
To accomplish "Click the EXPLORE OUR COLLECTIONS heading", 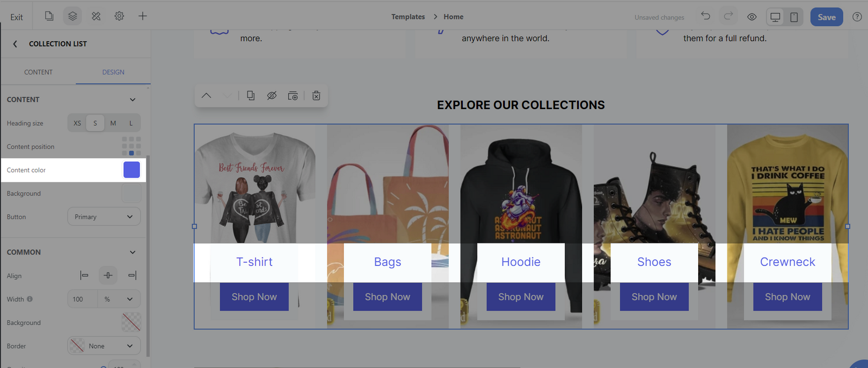I will [x=521, y=105].
